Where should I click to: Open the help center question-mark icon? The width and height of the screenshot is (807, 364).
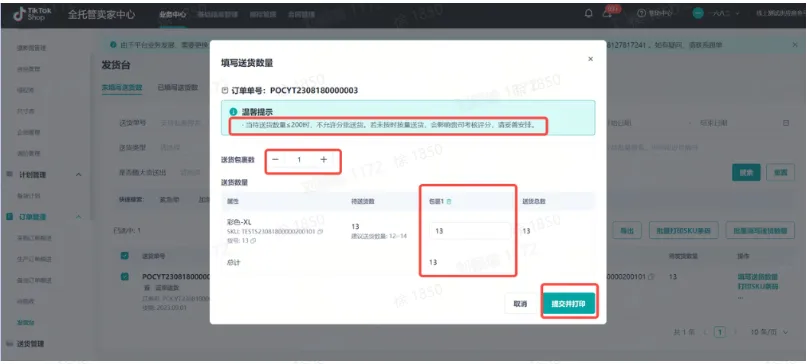(x=641, y=14)
